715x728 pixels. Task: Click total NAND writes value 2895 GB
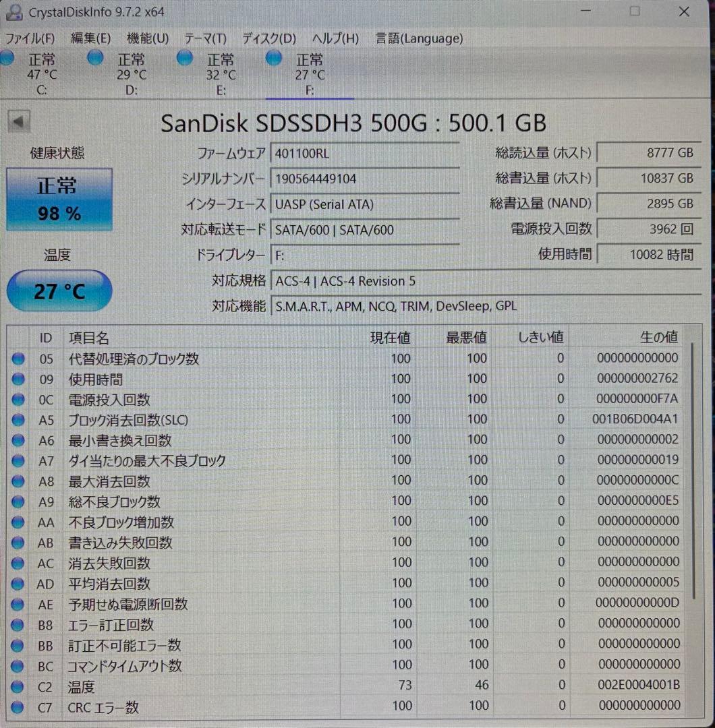click(x=649, y=204)
